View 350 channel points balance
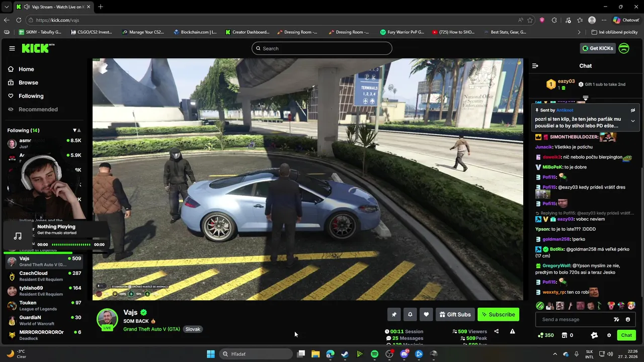Image resolution: width=644 pixels, height=362 pixels. click(x=546, y=335)
